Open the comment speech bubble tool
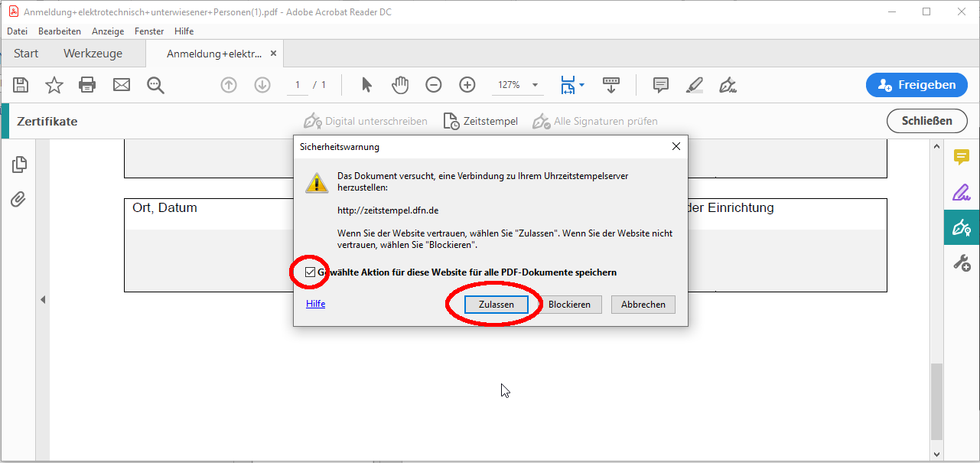This screenshot has height=463, width=980. (x=661, y=85)
